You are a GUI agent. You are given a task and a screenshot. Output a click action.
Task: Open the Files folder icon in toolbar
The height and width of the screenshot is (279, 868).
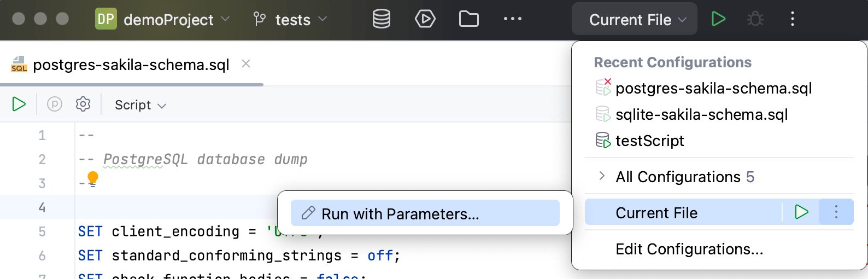click(x=468, y=19)
